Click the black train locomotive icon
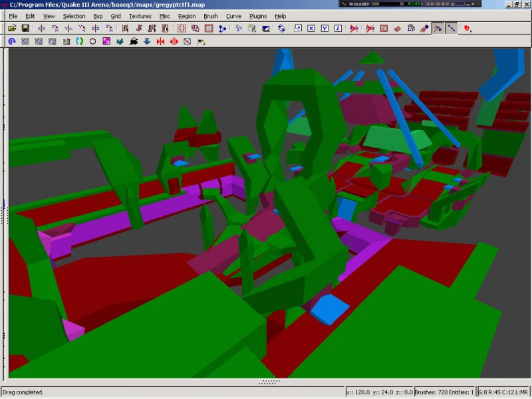The width and height of the screenshot is (532, 399). [x=134, y=41]
